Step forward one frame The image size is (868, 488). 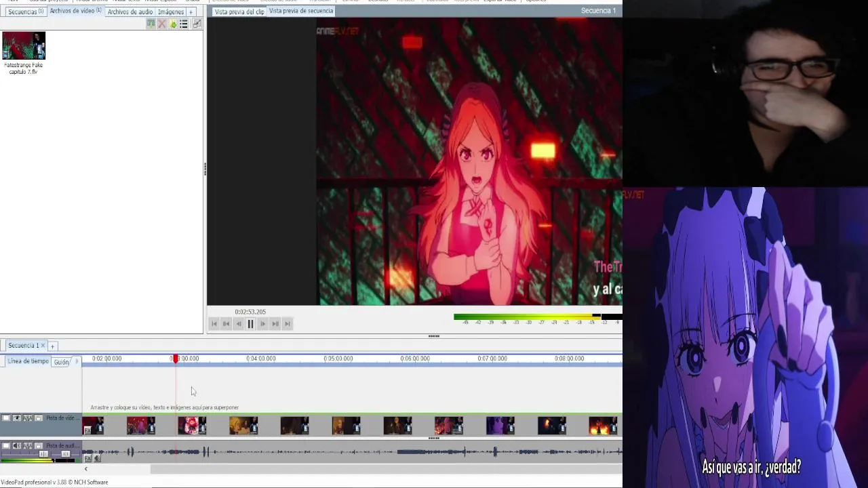pos(262,324)
